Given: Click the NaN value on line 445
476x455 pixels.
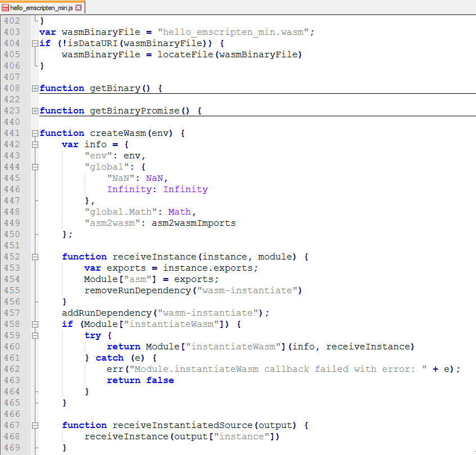Looking at the screenshot, I should 154,179.
